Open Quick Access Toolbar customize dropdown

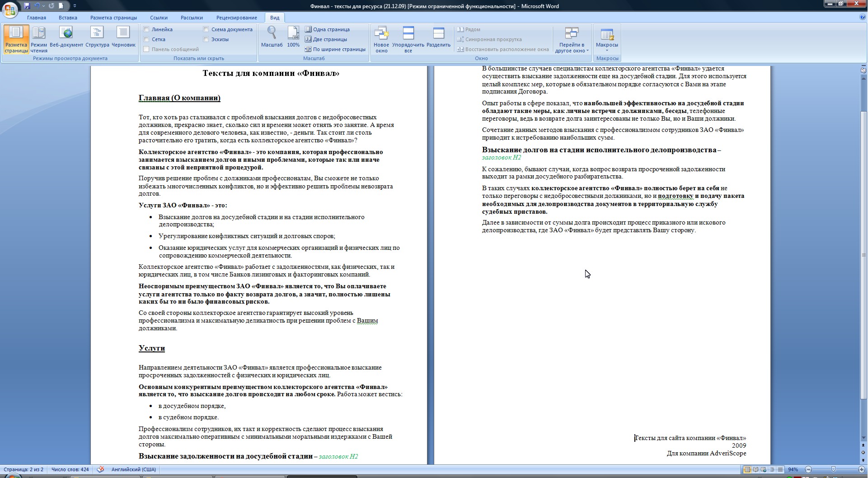click(x=75, y=6)
